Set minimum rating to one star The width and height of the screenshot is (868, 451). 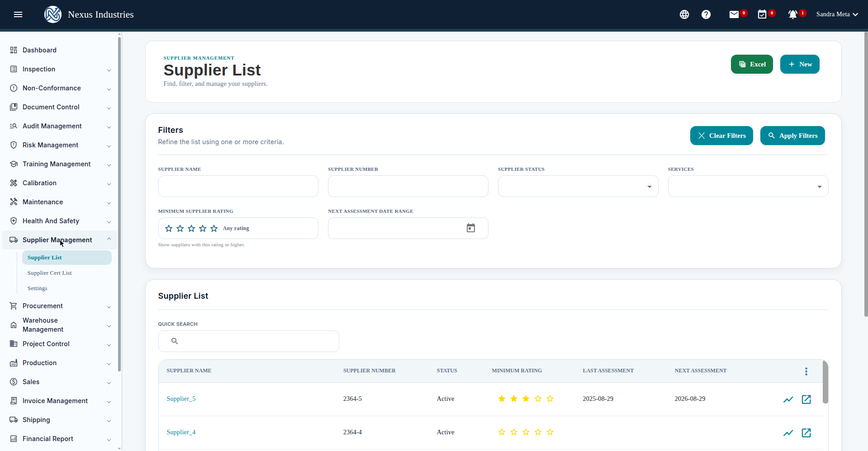coord(169,229)
